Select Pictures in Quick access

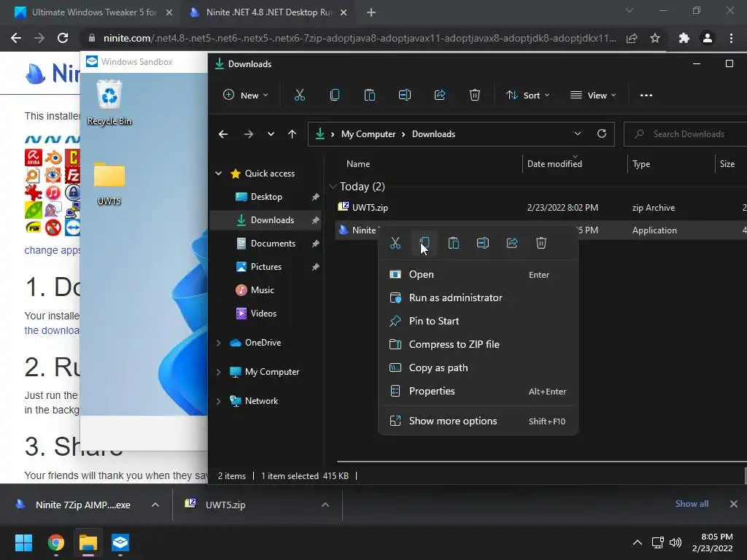[265, 267]
